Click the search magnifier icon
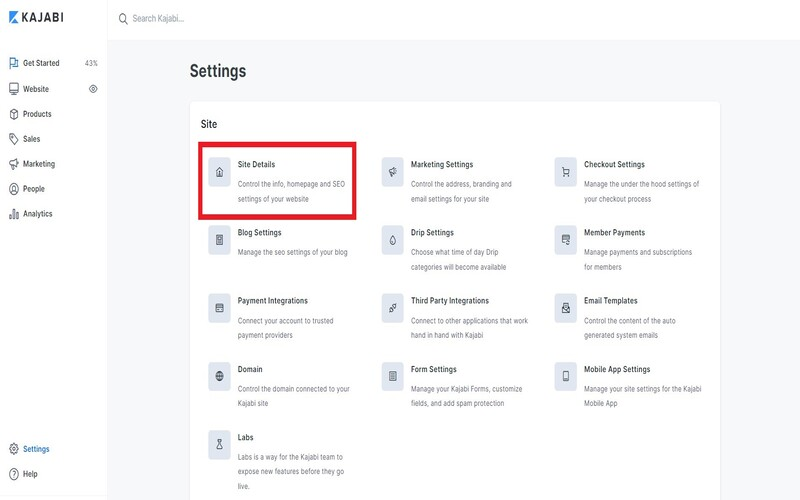Image resolution: width=800 pixels, height=500 pixels. pos(123,19)
